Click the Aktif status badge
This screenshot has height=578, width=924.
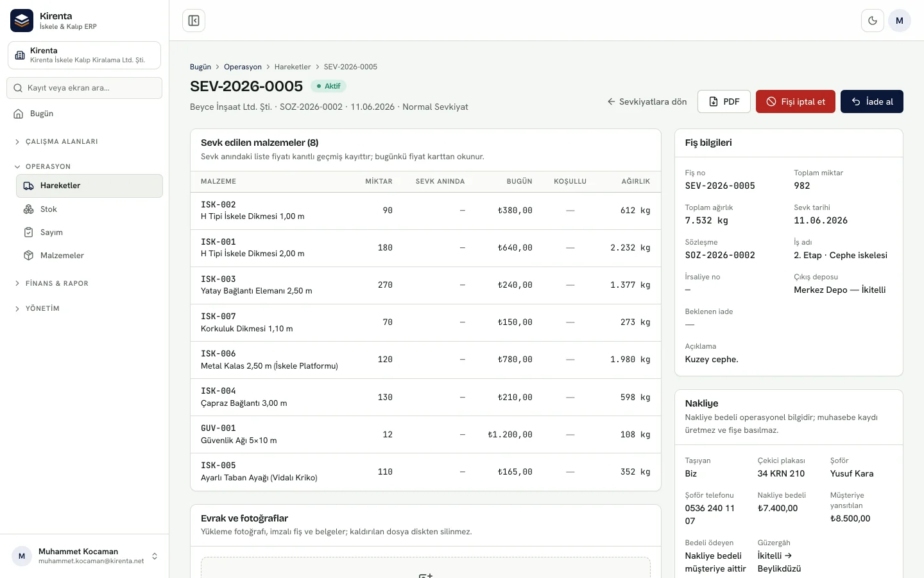(329, 86)
